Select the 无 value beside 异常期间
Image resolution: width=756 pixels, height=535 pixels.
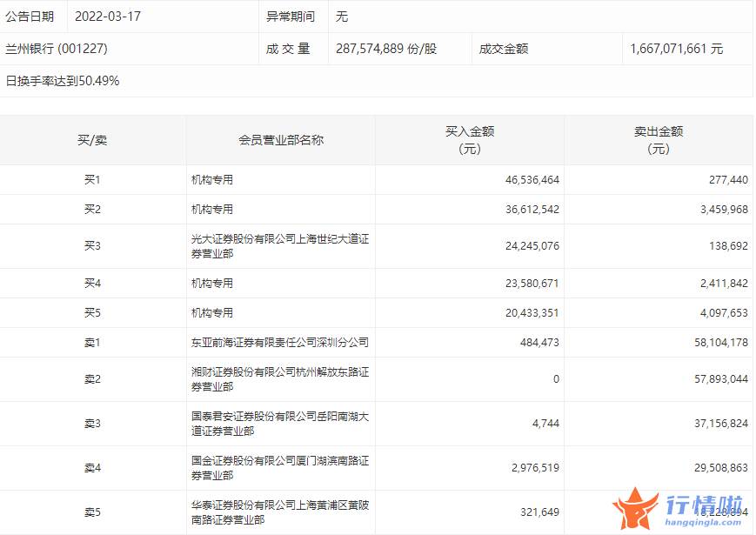tap(342, 17)
